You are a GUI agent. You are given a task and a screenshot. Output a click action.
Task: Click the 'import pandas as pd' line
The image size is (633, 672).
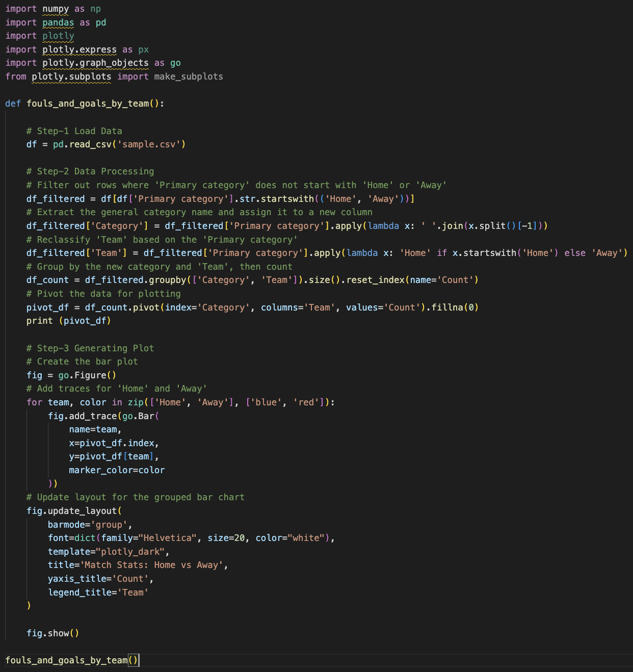tap(56, 22)
